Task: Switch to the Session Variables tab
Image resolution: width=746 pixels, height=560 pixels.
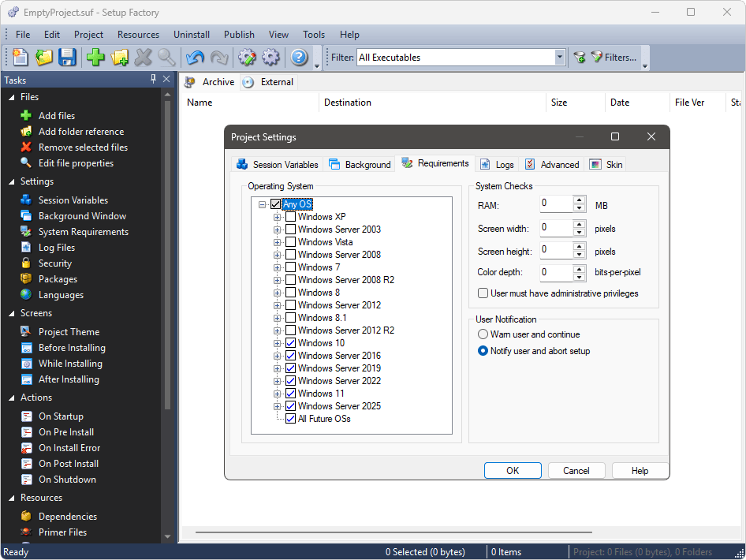Action: point(278,164)
